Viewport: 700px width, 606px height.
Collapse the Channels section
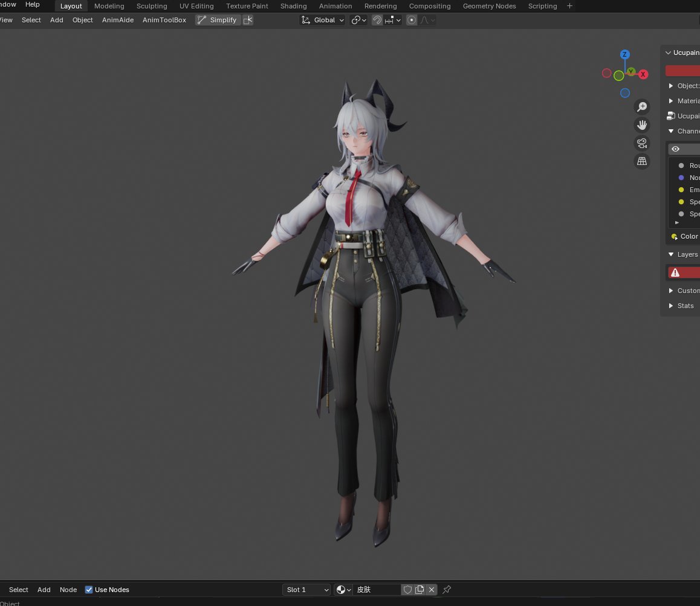[x=670, y=131]
